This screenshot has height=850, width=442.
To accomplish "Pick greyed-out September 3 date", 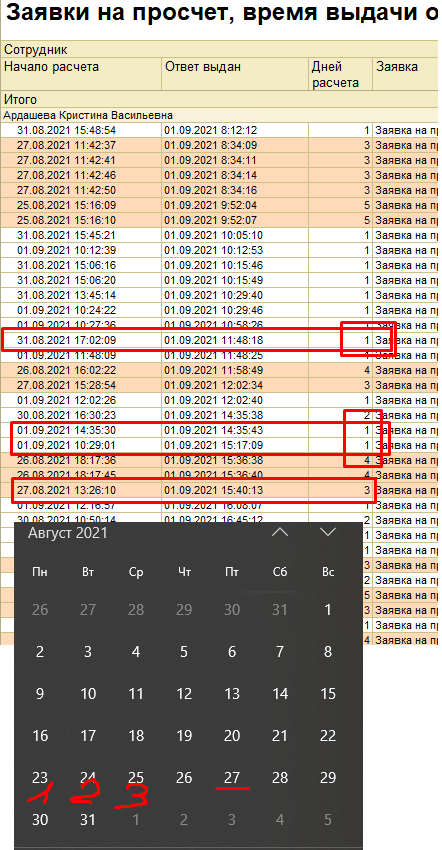I will [232, 820].
